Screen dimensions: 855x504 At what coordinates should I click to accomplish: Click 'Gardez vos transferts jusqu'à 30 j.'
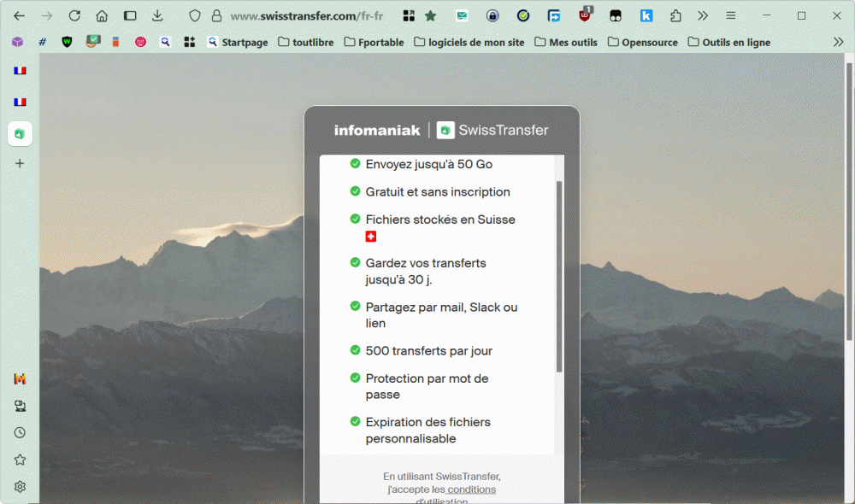(x=426, y=271)
